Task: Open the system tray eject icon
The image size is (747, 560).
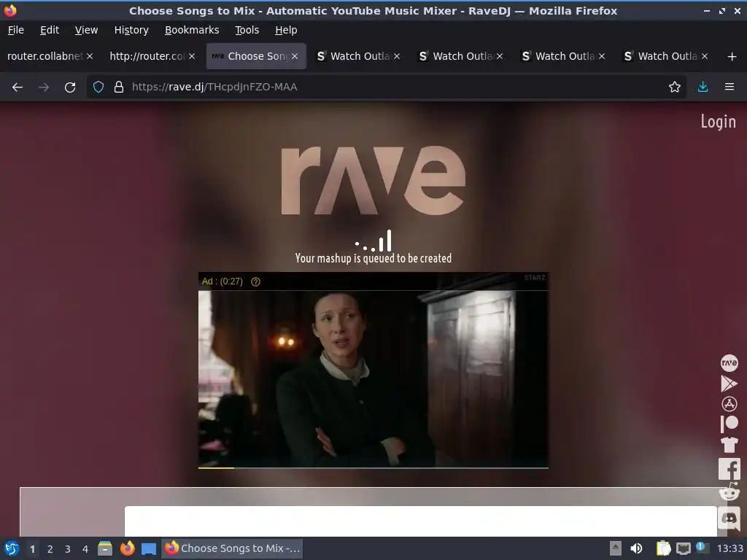Action: 616,548
